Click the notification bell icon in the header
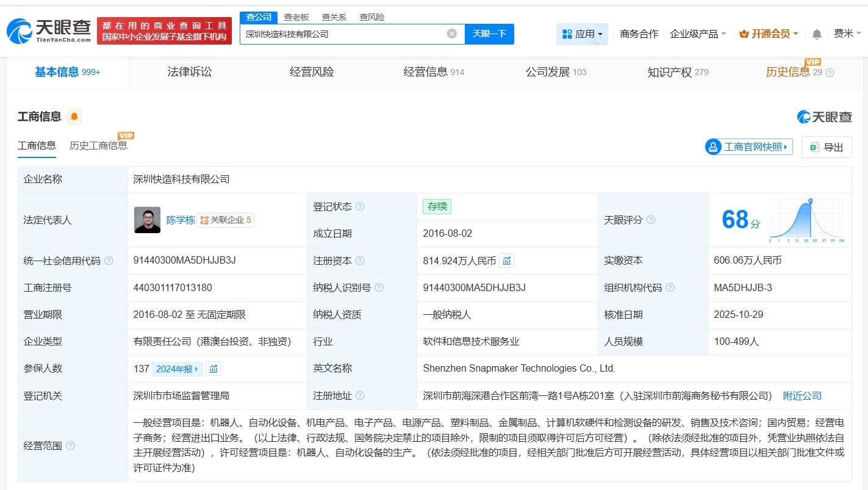Image resolution: width=868 pixels, height=490 pixels. click(816, 34)
